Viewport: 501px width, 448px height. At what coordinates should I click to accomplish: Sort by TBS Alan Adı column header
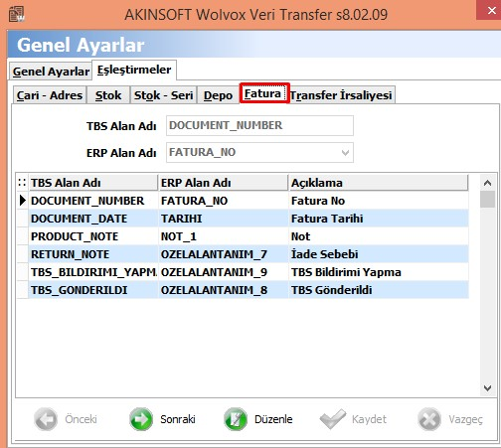coord(93,183)
